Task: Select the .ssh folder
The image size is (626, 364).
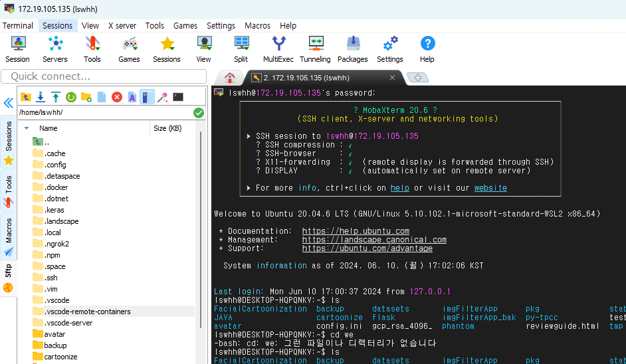Action: coord(45,278)
